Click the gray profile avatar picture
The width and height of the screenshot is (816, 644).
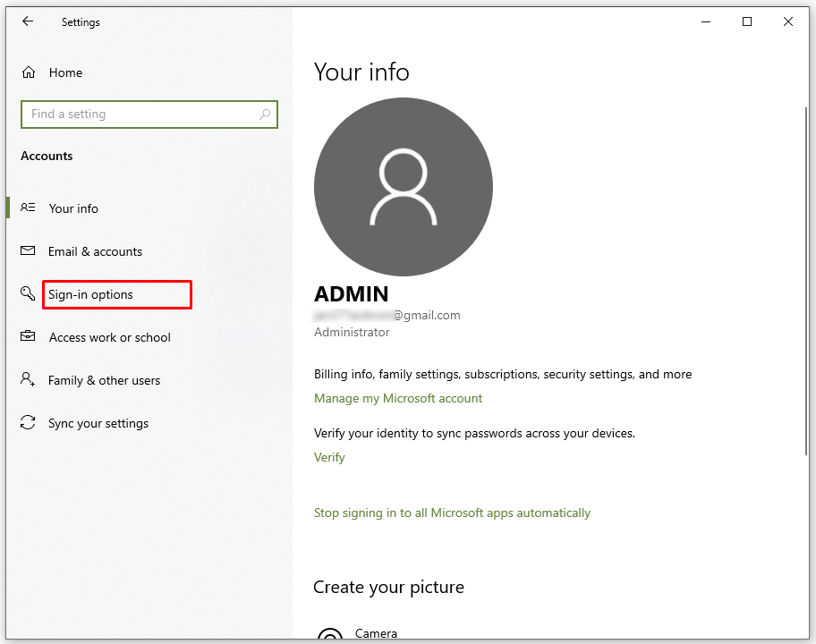(404, 187)
